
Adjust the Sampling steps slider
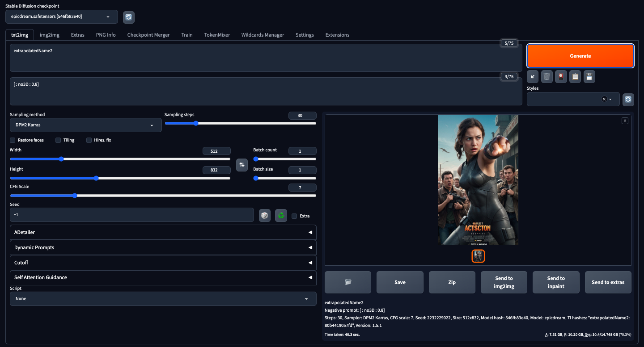pyautogui.click(x=241, y=123)
